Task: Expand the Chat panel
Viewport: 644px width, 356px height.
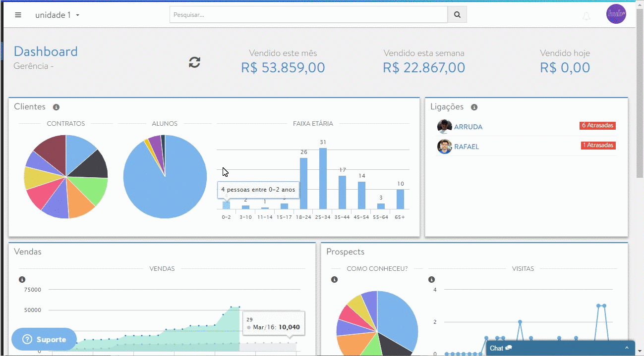Action: (560, 348)
